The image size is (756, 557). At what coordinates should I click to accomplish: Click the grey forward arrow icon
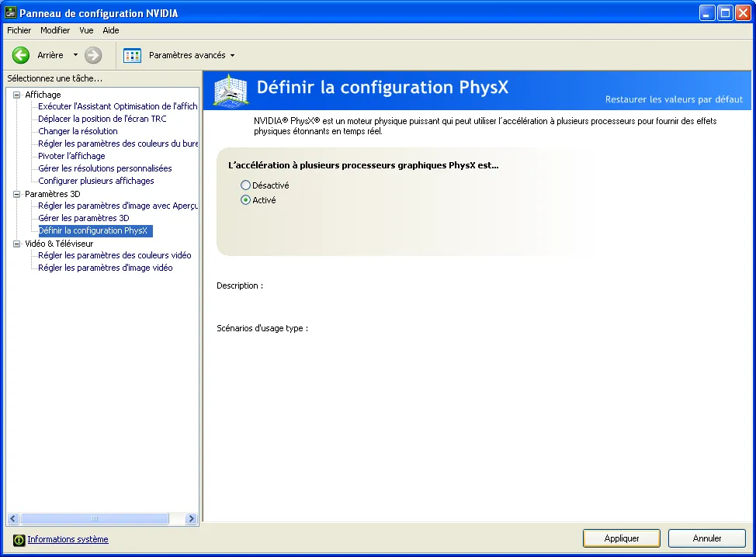click(x=93, y=55)
